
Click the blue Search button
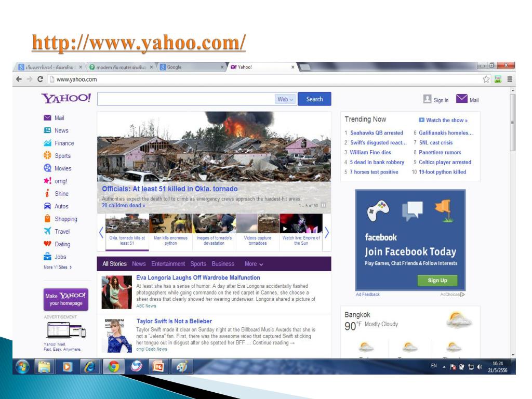pyautogui.click(x=314, y=99)
